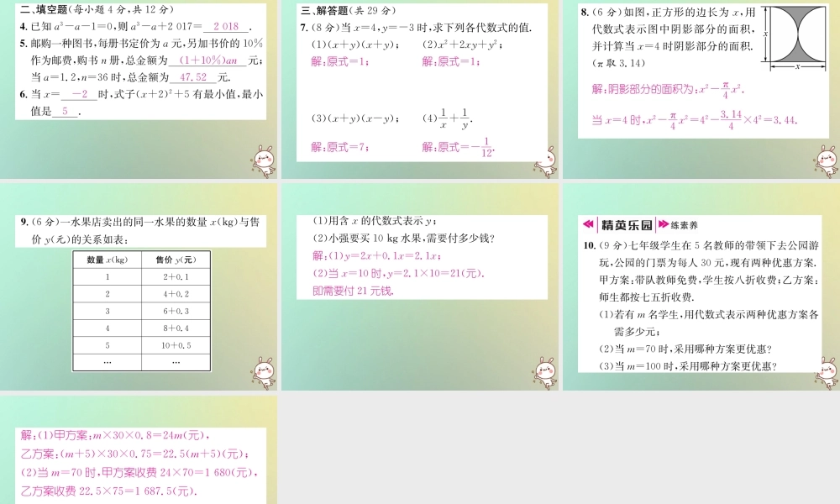Click the line (2)当m=70时,采用哪种方案更优惠
The height and width of the screenshot is (504, 840).
(685, 349)
